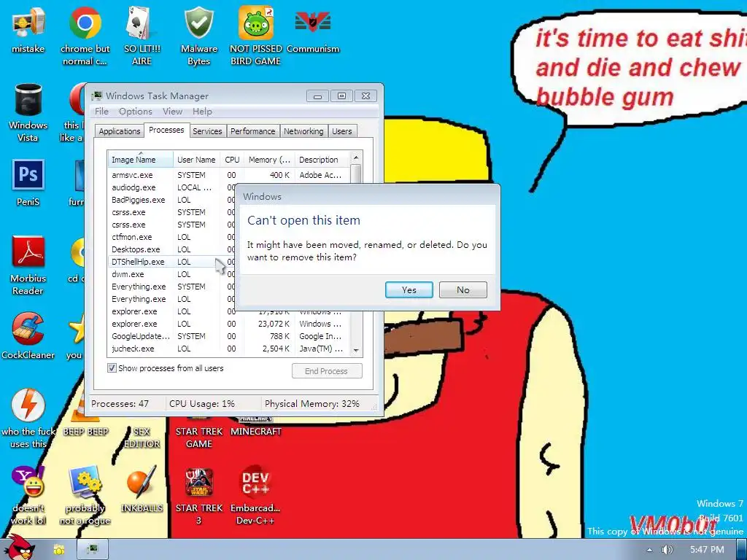
Task: Launch NOT PISSED BIRD GAME icon
Action: pos(256,36)
